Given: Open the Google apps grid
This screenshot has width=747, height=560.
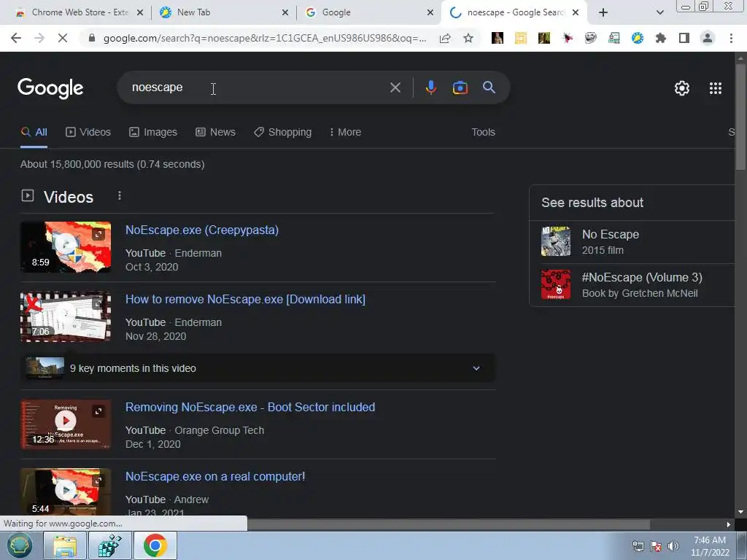Looking at the screenshot, I should 715,88.
